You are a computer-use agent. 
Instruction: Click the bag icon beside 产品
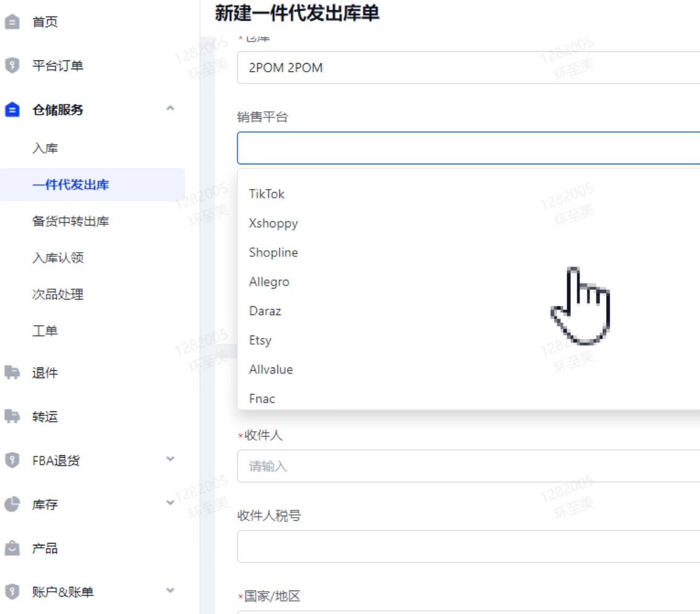(12, 548)
